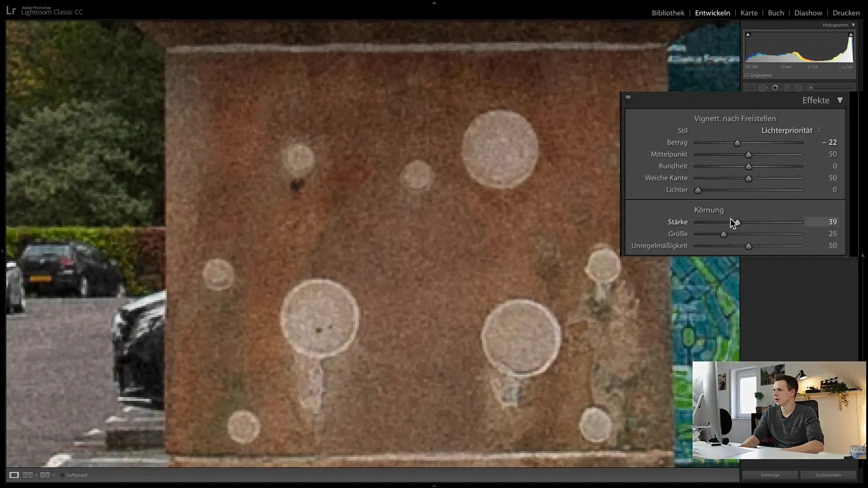Open the Karte module
Viewport: 868px width, 488px height.
tap(749, 13)
